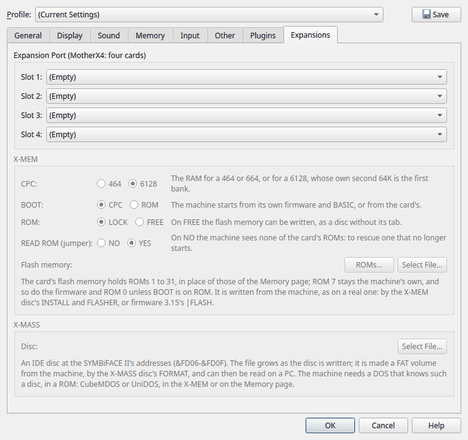Viewport: 468px width, 440px height.
Task: Switch to the Display tab
Action: click(x=70, y=35)
